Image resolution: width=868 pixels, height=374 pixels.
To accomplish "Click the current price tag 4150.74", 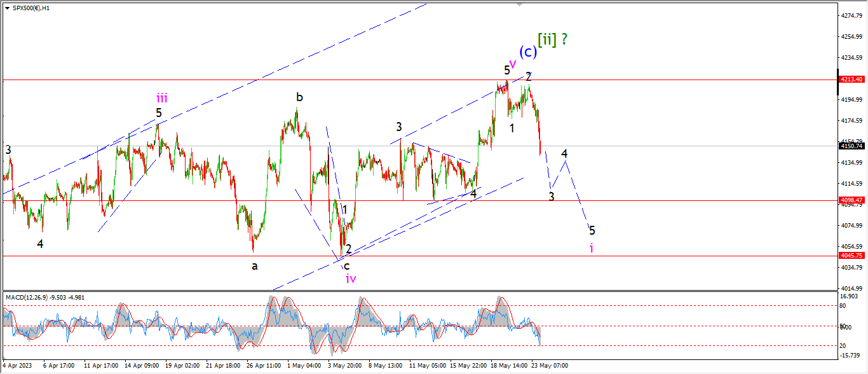I will (x=850, y=146).
